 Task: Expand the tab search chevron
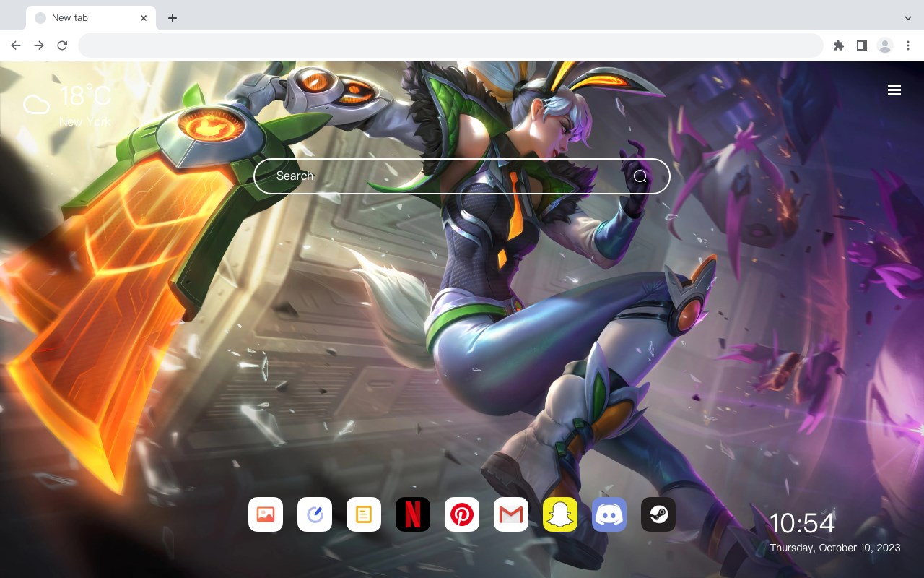(908, 18)
